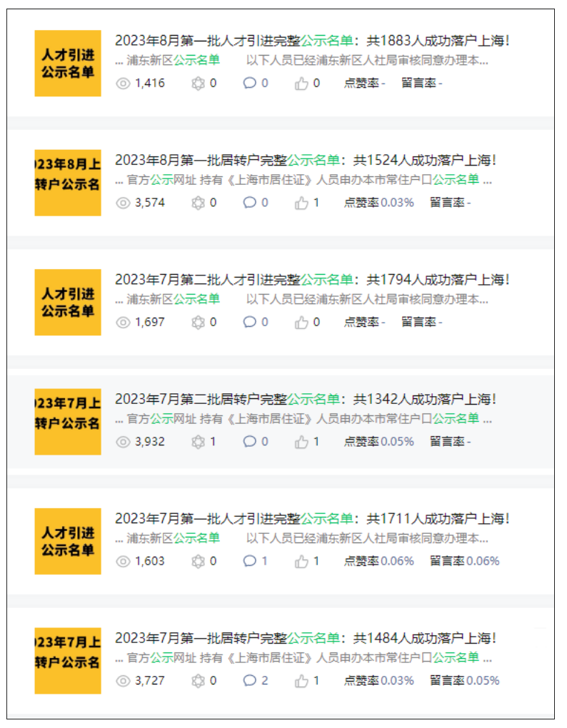
Task: Open article titled 共1794人成功落户上海
Action: click(312, 280)
